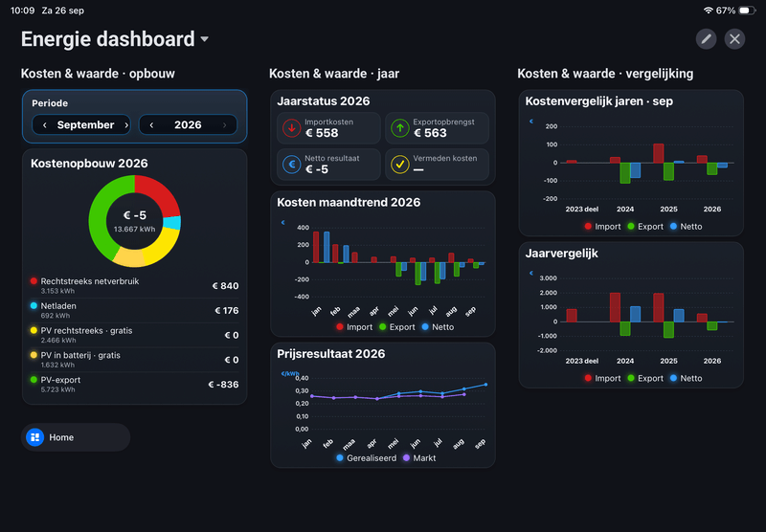Tap the Kosten maandtrend 2026 title
Screen dimensions: 766x532
point(349,203)
